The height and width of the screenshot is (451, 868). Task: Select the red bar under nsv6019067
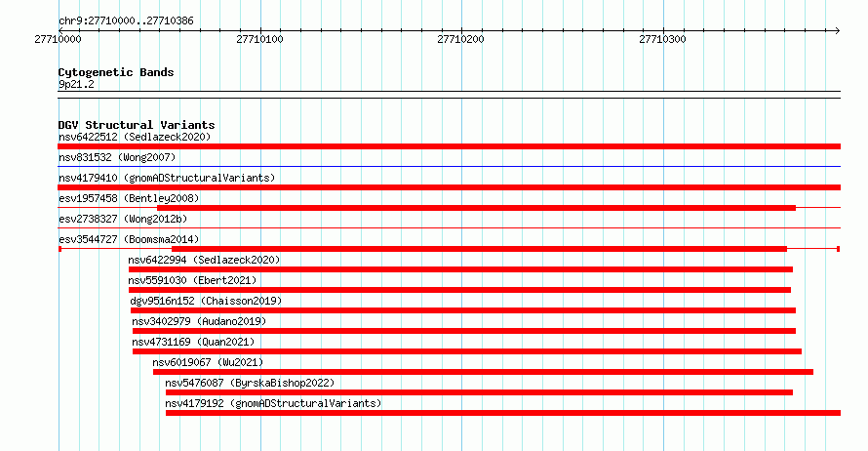[484, 372]
